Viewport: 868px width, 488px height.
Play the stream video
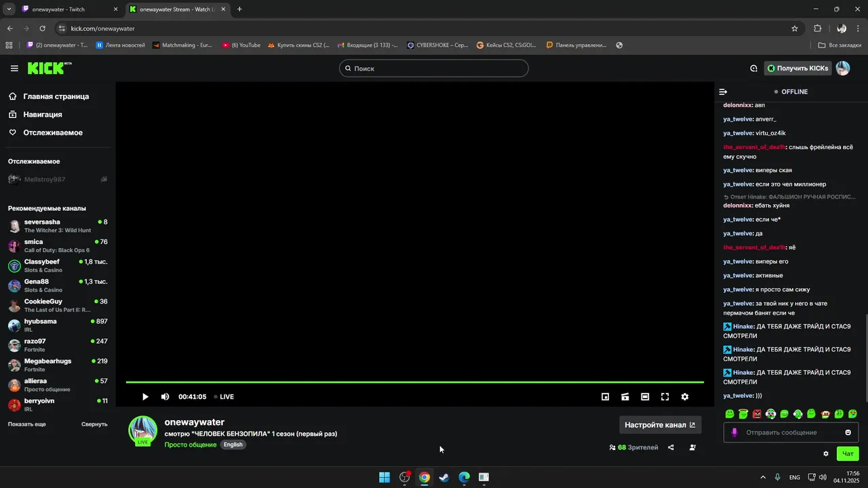pos(145,396)
